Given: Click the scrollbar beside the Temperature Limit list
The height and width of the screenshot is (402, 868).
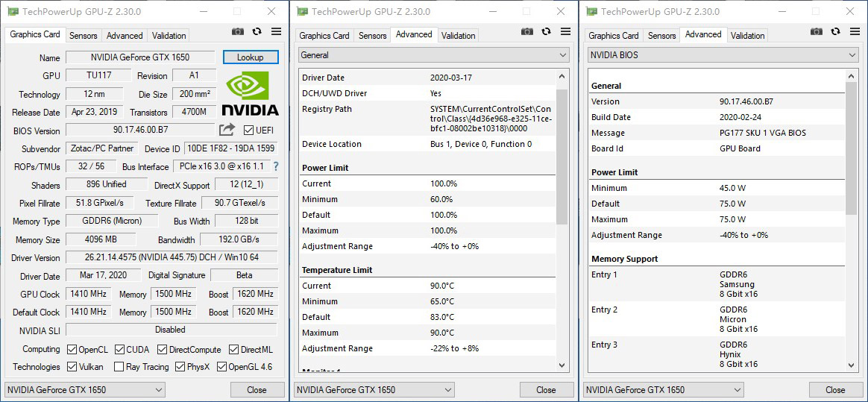Looking at the screenshot, I should [x=563, y=298].
